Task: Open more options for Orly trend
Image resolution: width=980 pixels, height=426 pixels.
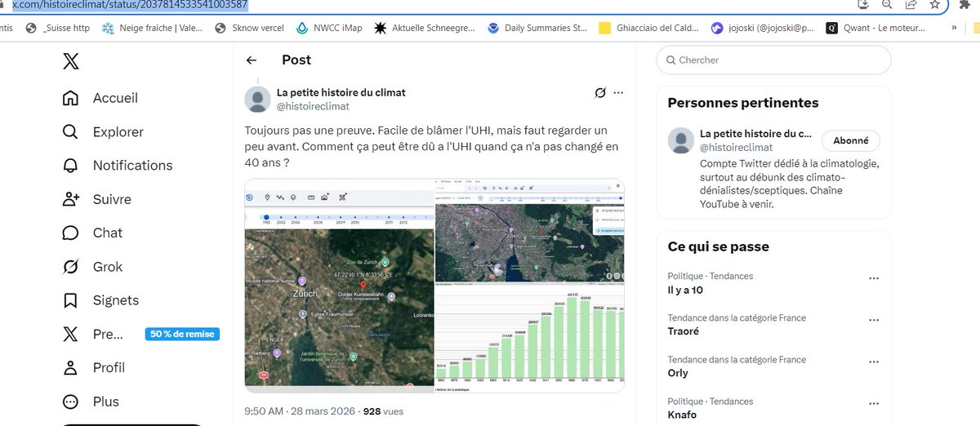Action: click(x=875, y=361)
